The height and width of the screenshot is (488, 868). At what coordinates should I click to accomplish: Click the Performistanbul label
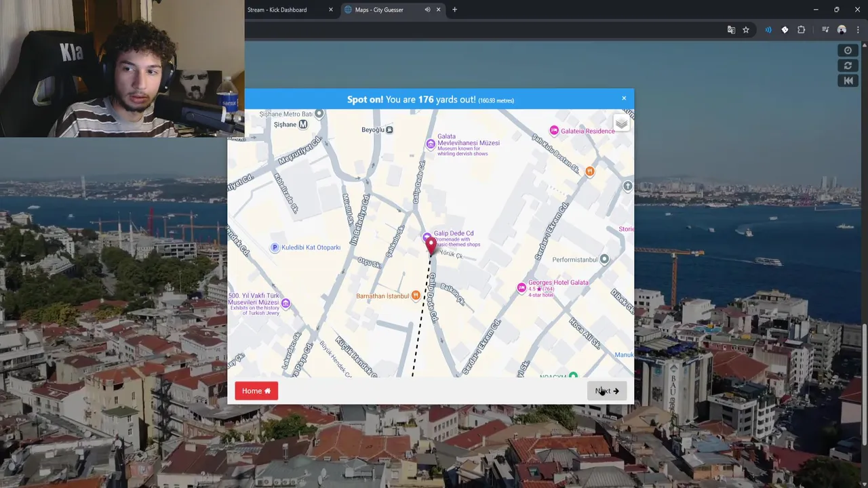(x=575, y=260)
